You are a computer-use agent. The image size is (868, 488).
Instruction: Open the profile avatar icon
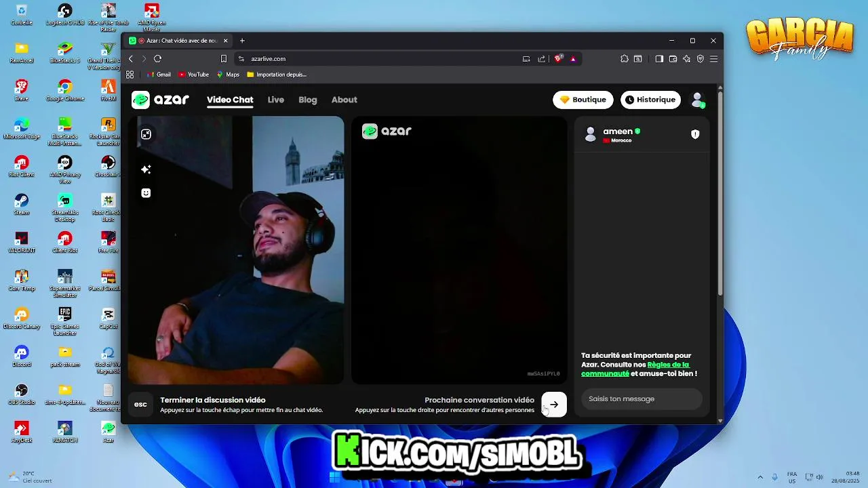pos(697,100)
